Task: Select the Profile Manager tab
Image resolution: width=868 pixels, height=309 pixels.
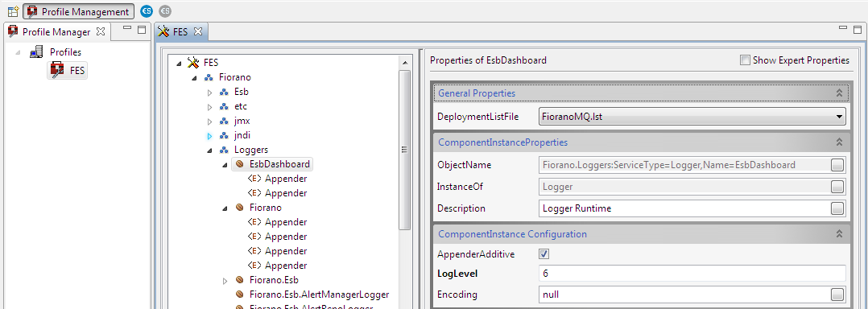Action: (56, 31)
